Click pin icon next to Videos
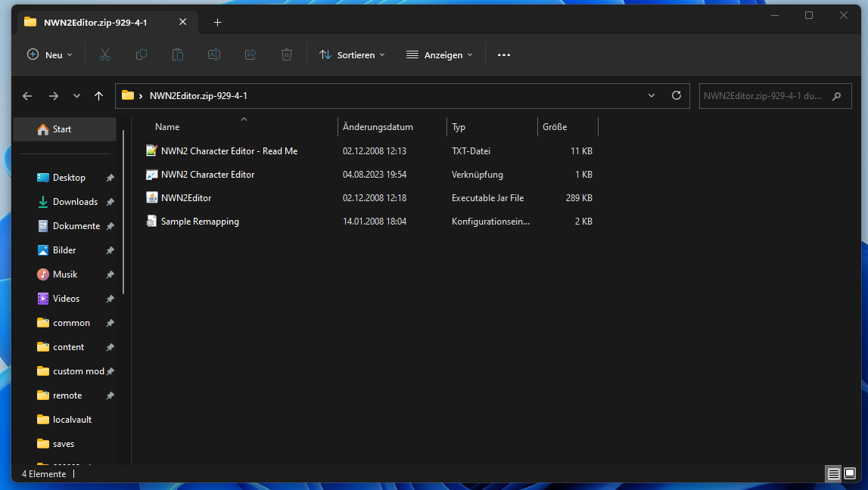The image size is (868, 490). click(110, 299)
